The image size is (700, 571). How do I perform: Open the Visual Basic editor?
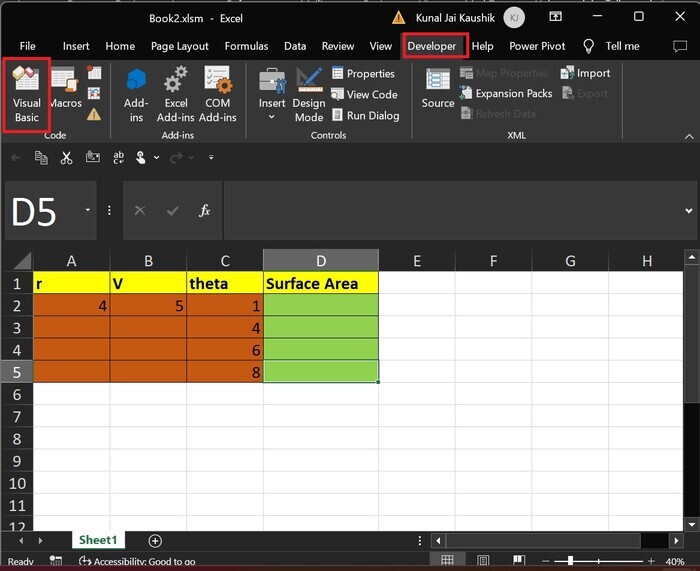[x=27, y=92]
